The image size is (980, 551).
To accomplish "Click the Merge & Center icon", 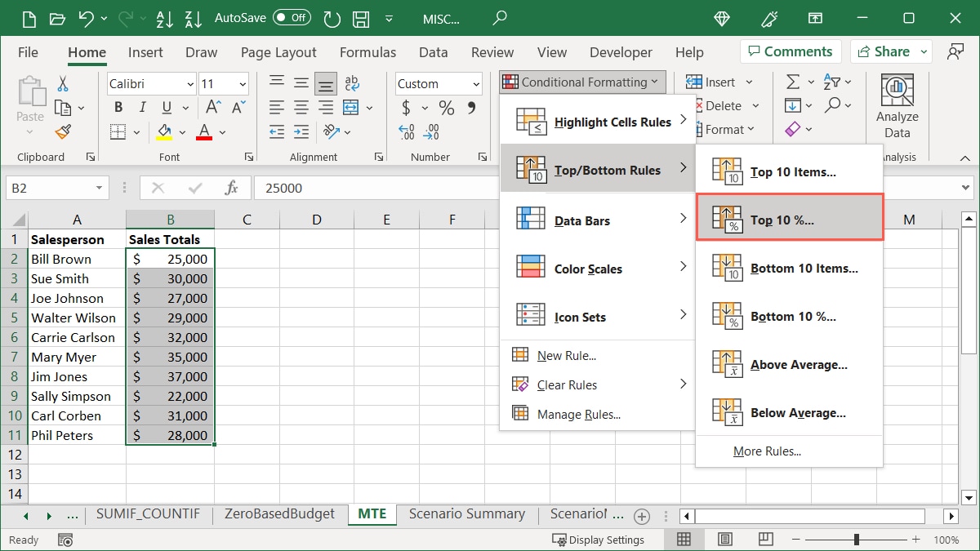I will 351,108.
